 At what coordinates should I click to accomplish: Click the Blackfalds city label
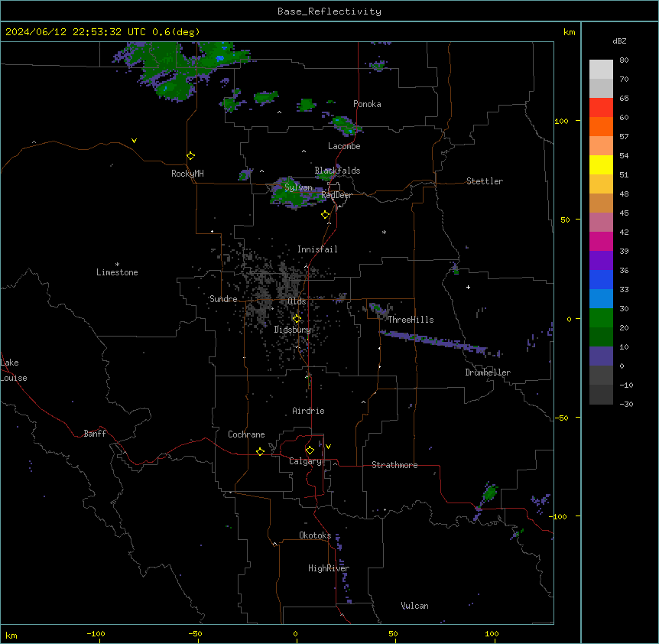click(337, 171)
